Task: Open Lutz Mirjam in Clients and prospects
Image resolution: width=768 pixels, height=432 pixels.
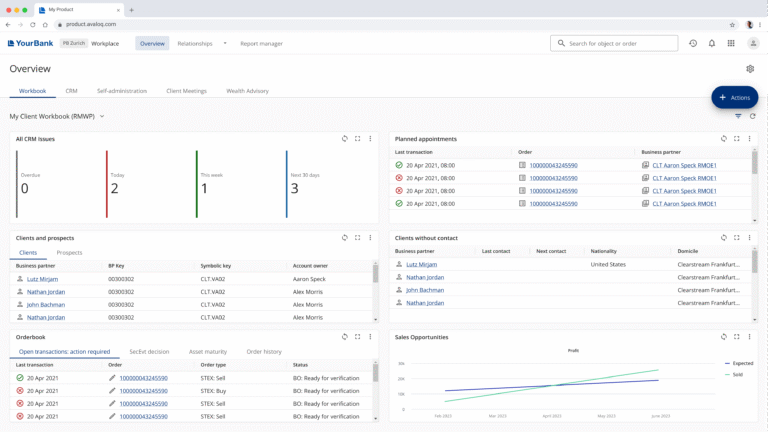Action: click(x=42, y=279)
